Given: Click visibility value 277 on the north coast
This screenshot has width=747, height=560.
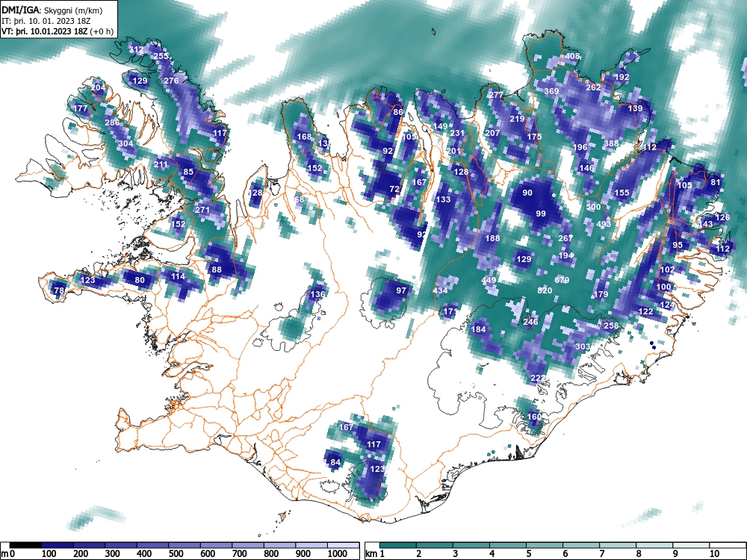Looking at the screenshot, I should click(x=496, y=95).
